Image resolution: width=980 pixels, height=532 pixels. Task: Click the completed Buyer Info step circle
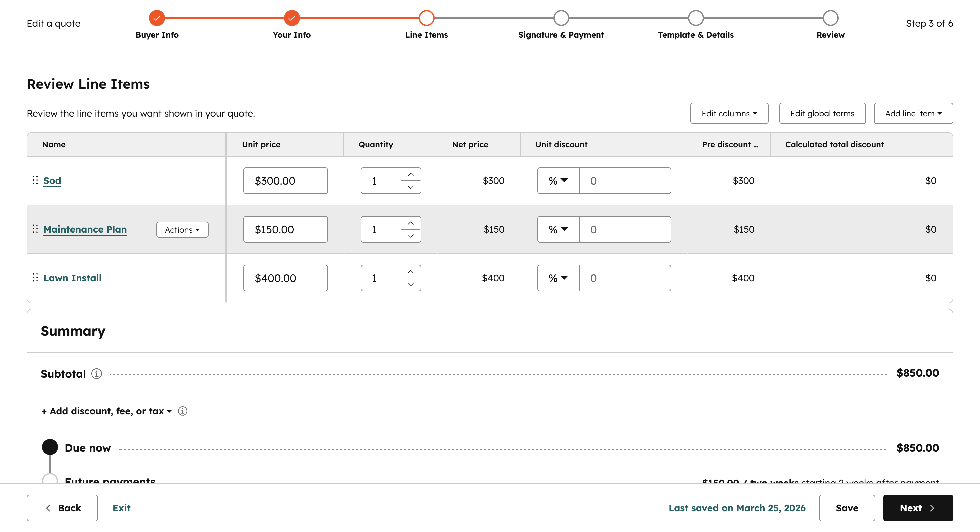(x=157, y=18)
